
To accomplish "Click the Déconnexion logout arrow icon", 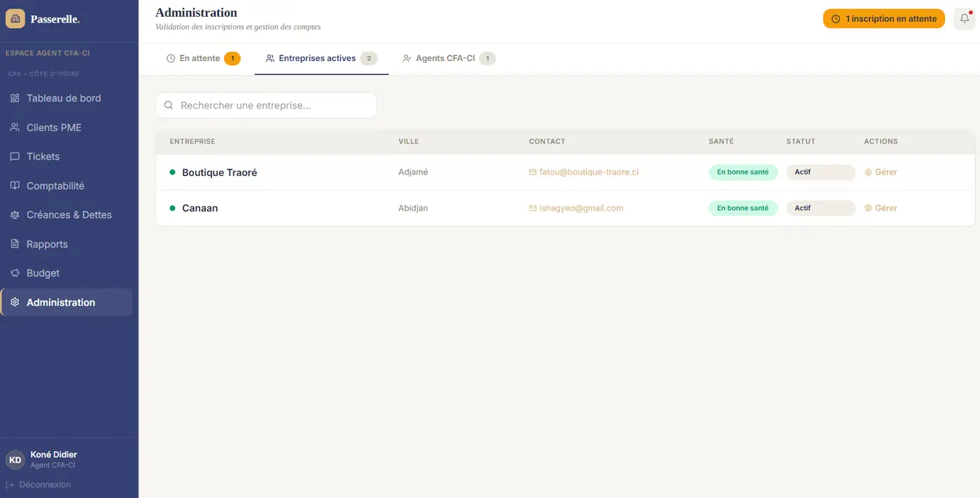I will click(x=10, y=485).
